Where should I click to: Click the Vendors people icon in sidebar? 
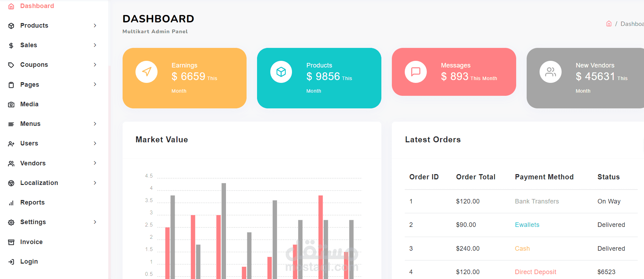11,164
